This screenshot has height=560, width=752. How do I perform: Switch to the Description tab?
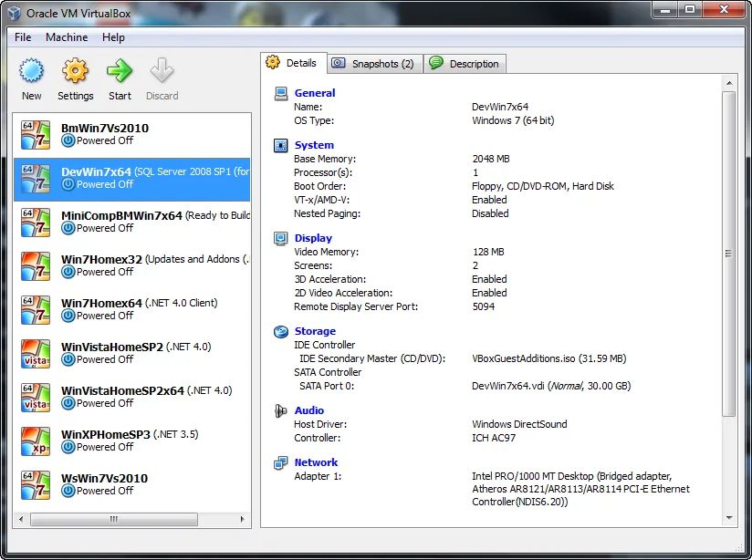pos(465,64)
